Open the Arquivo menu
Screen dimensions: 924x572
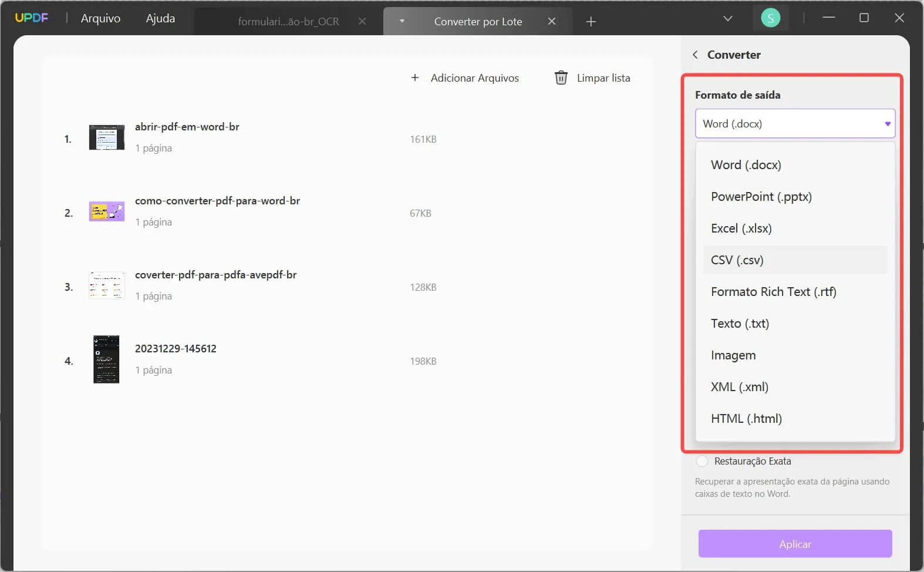pos(100,18)
